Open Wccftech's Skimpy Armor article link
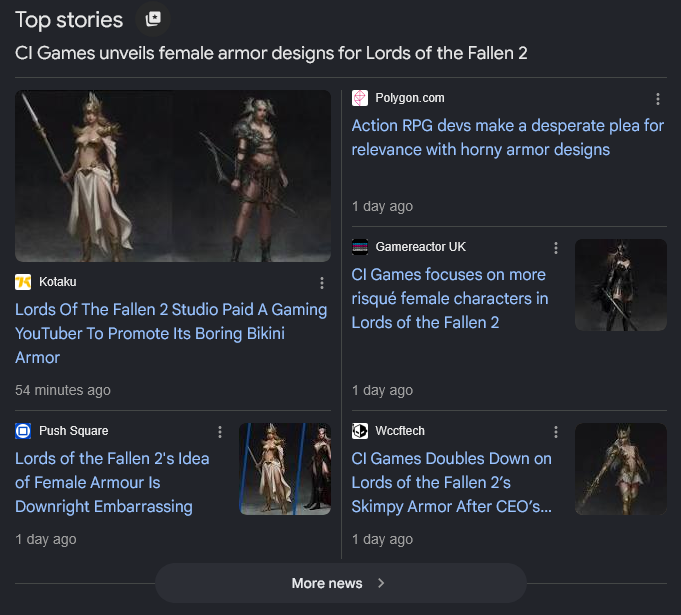This screenshot has width=681, height=615. point(452,483)
